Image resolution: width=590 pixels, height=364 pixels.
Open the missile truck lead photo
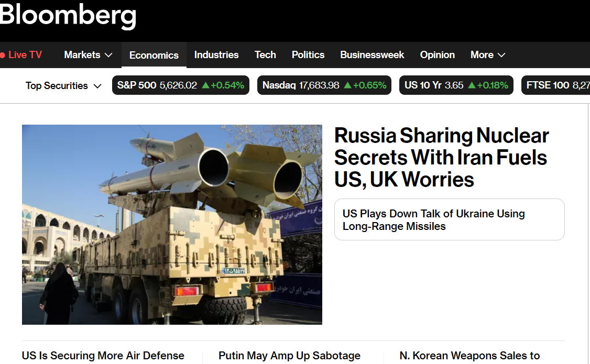[x=172, y=224]
